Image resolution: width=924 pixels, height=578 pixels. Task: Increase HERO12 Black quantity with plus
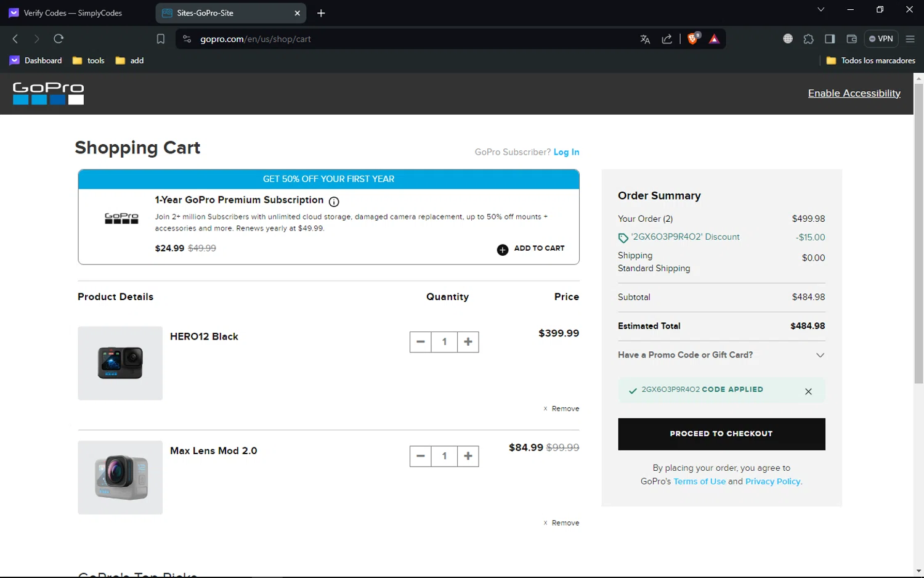point(468,341)
